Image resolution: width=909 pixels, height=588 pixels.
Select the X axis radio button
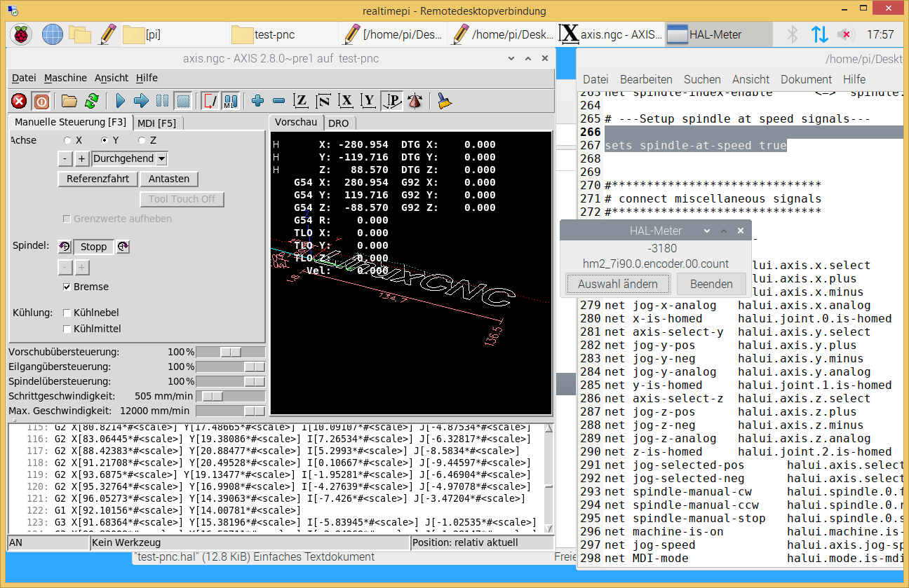[68, 140]
